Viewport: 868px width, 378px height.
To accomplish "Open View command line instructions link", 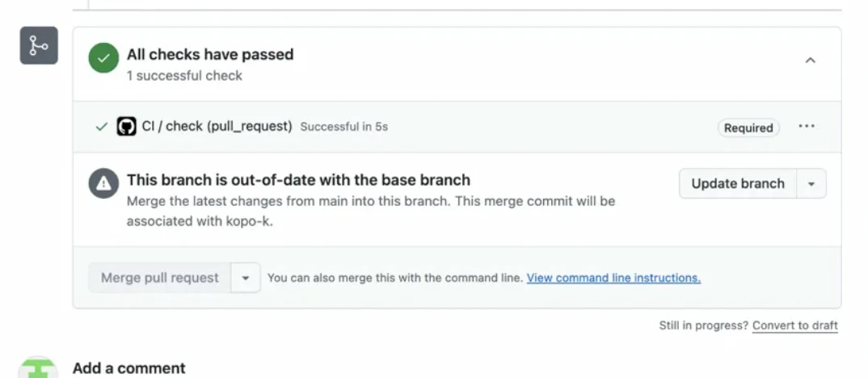I will click(613, 278).
